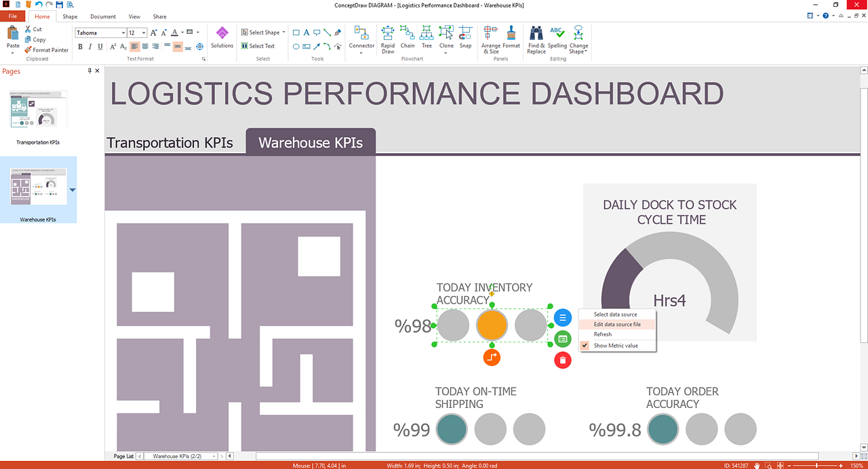
Task: Toggle Underline text formatting
Action: point(100,47)
